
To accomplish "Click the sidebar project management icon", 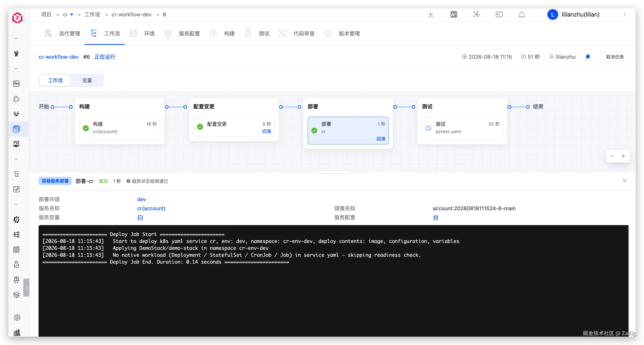I will (17, 129).
